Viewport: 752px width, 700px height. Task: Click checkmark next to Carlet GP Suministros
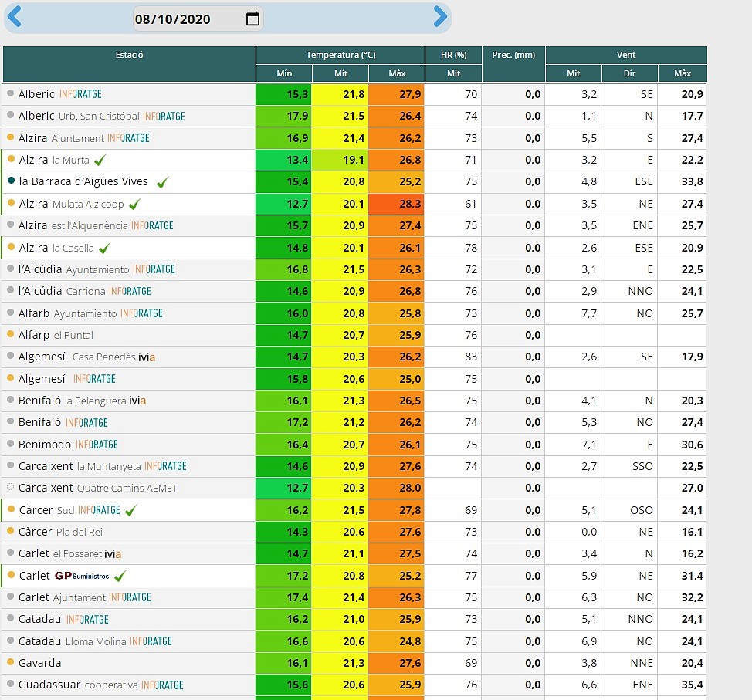[x=120, y=576]
